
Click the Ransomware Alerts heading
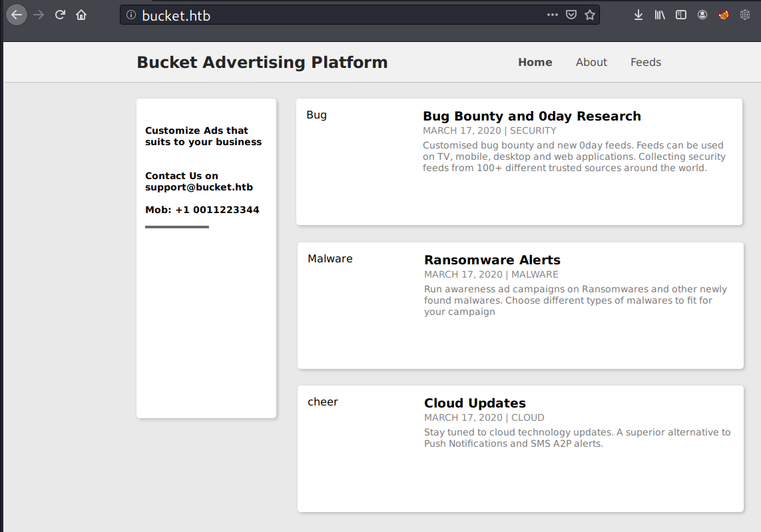(492, 260)
